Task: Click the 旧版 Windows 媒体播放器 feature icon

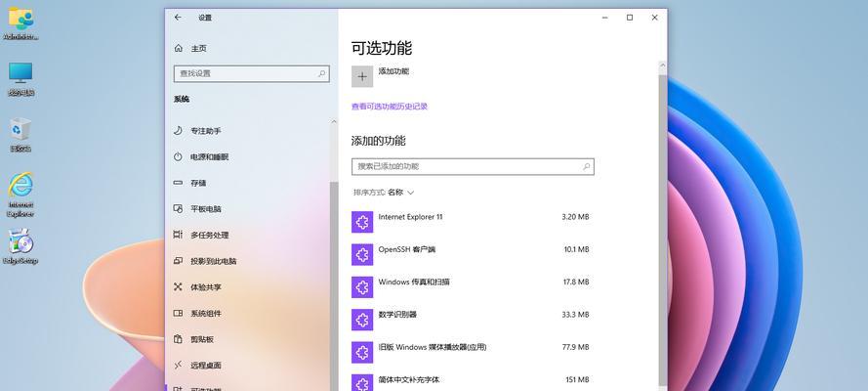Action: pos(362,352)
